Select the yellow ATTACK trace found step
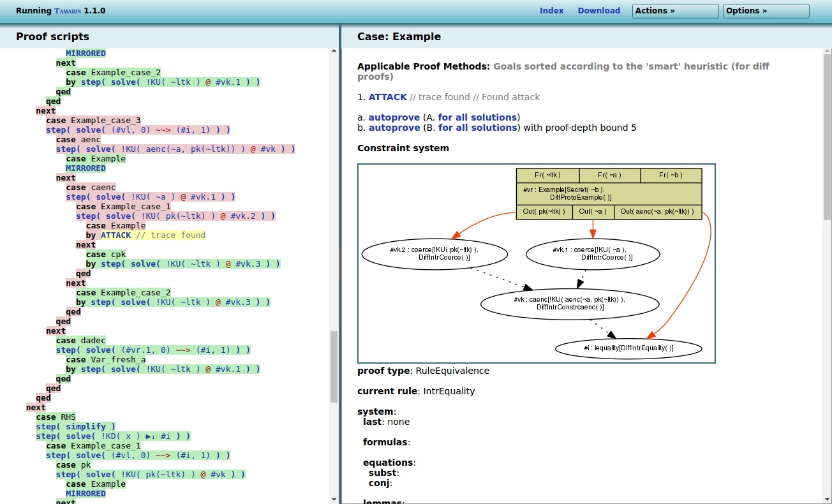This screenshot has width=832, height=504. coord(152,235)
